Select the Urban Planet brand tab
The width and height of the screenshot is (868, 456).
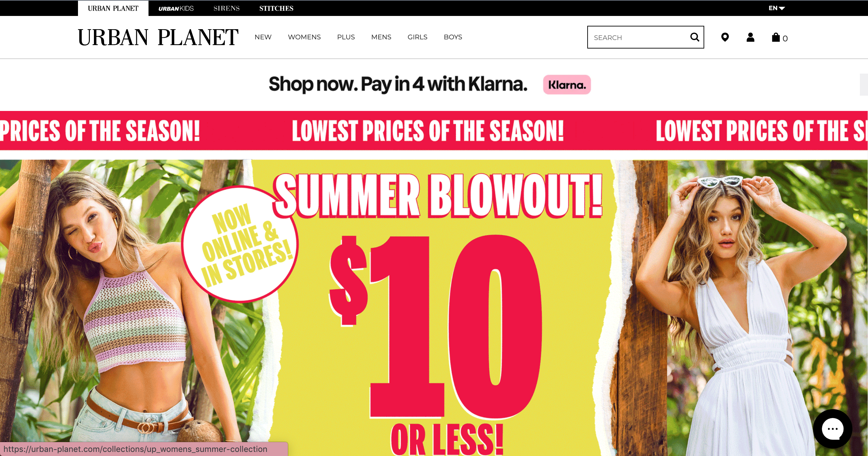click(113, 8)
